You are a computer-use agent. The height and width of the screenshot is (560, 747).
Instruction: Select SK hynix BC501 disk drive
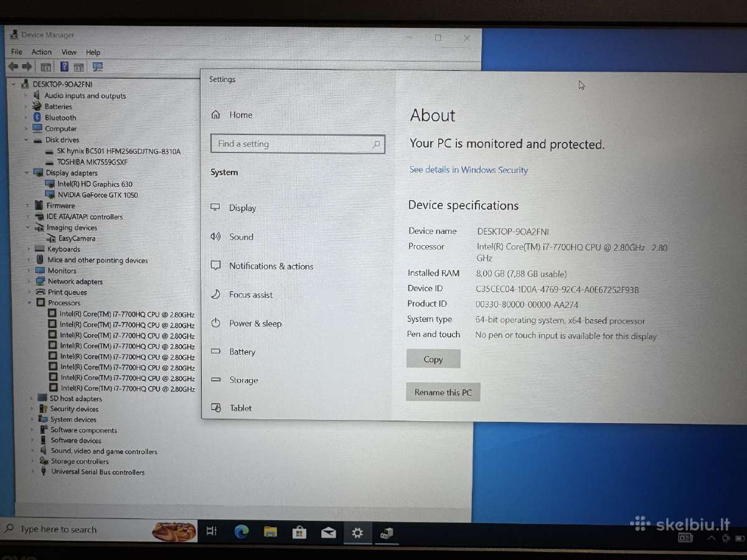[x=118, y=151]
